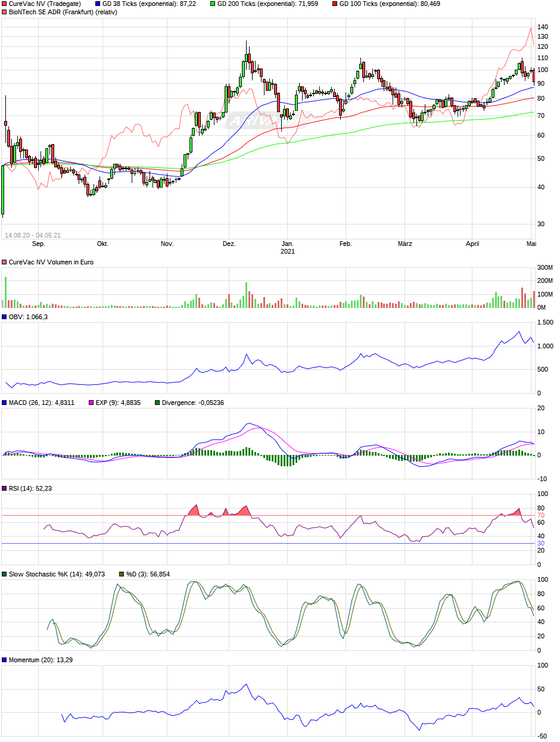Click the date range '14.08.20 - 04.05.21' text
Viewport: 560px width, 742px height.
32,235
